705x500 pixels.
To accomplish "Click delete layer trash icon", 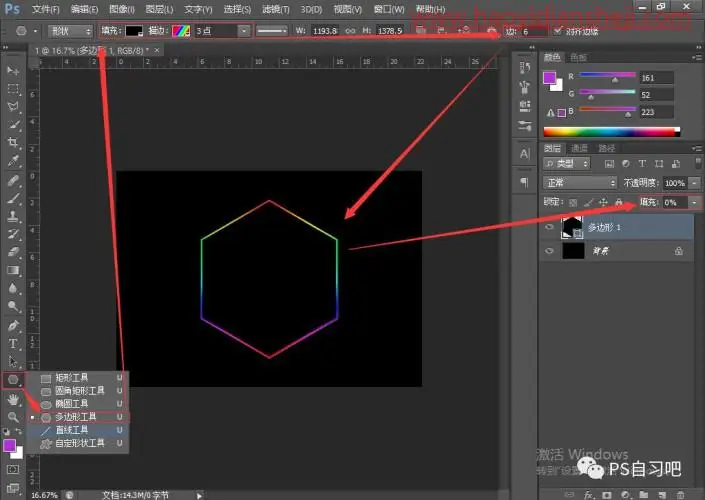I will pos(680,495).
